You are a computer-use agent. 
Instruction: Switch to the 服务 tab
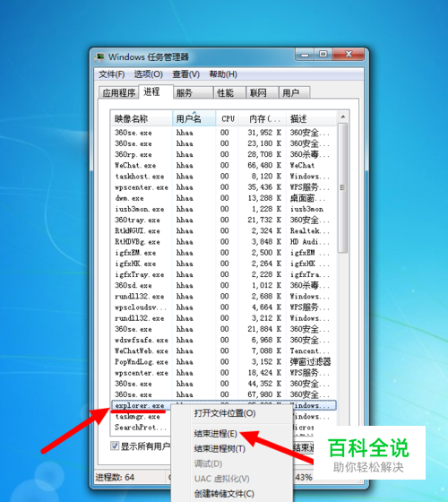tap(194, 93)
